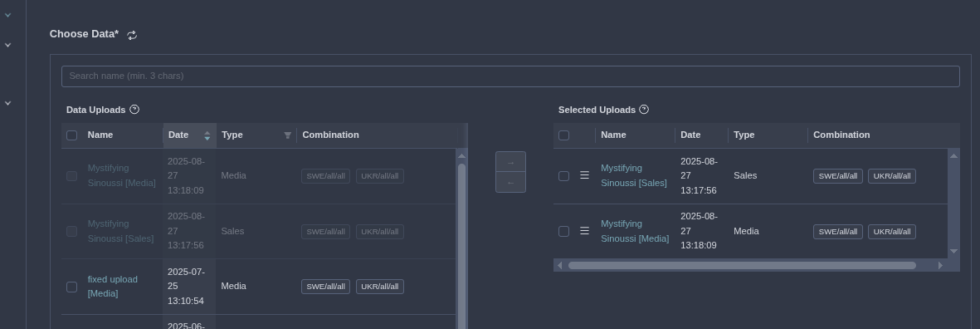Screen dimensions: 980x329
Task: Click the Combination header in Data Uploads
Action: (330, 135)
